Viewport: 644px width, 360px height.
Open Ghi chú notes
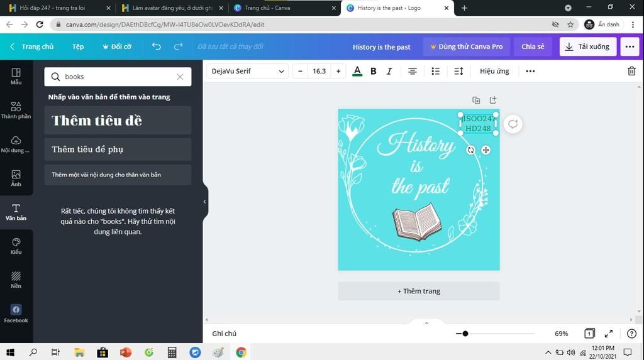pos(225,334)
